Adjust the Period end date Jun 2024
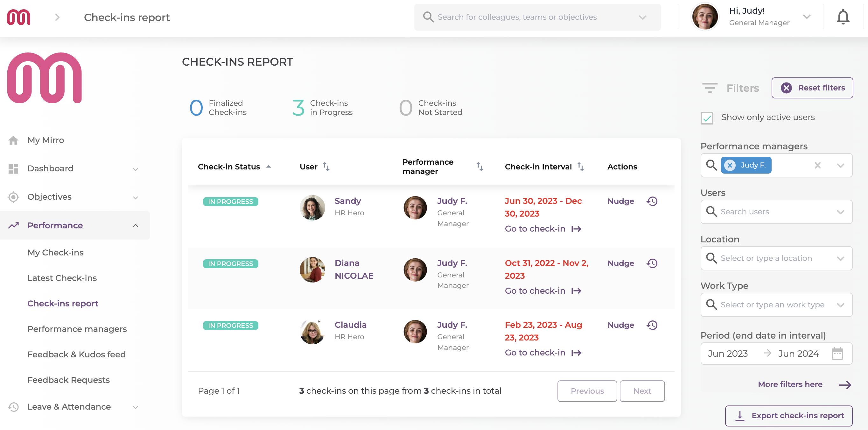Viewport: 868px width, 430px height. point(798,354)
